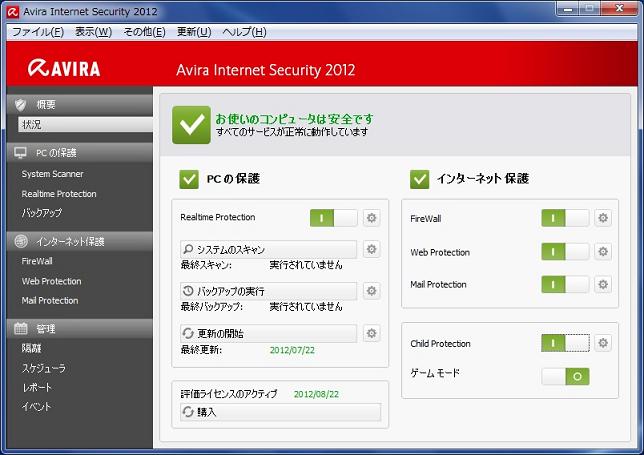The width and height of the screenshot is (644, 455).
Task: Click the shield icon beside 概要
Action: pyautogui.click(x=21, y=105)
